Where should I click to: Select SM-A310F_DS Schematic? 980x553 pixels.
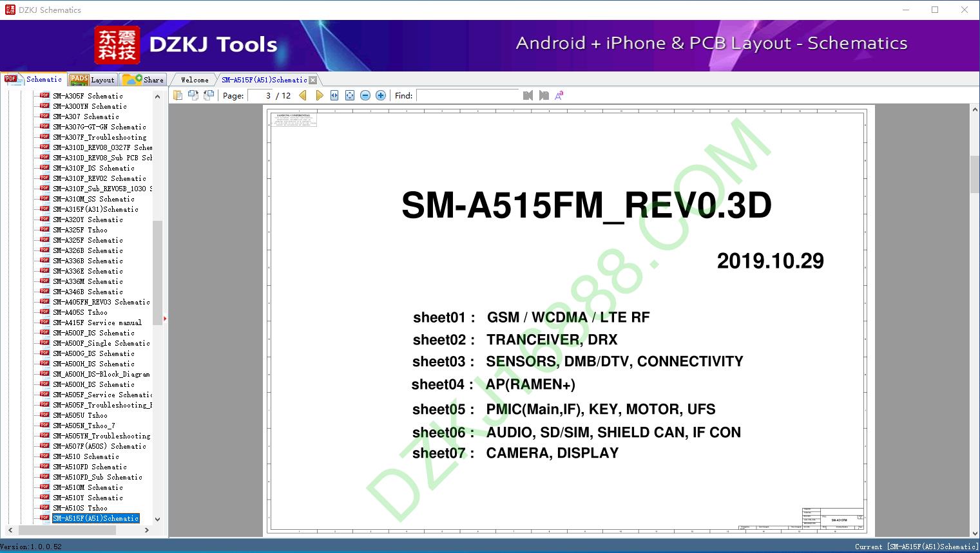point(93,168)
